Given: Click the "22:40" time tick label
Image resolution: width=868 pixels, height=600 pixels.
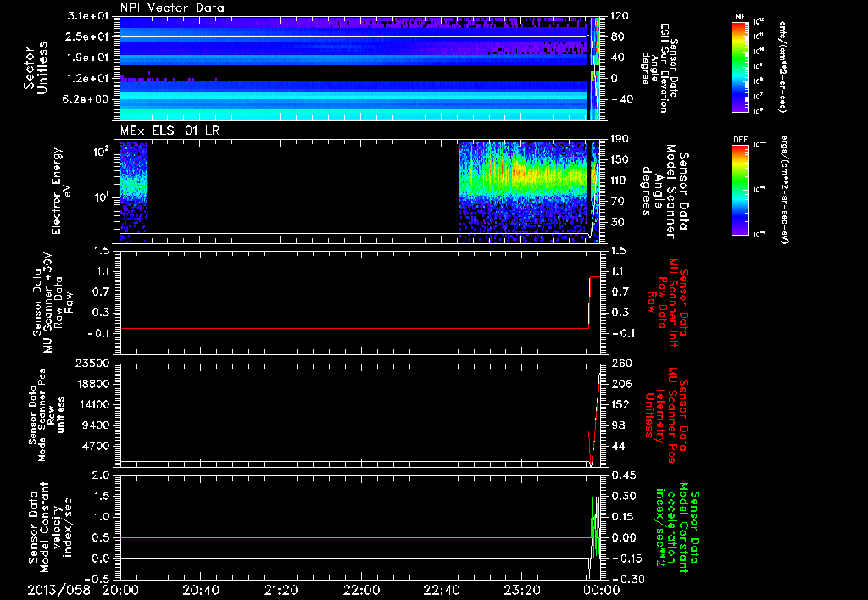Looking at the screenshot, I should pos(442,590).
